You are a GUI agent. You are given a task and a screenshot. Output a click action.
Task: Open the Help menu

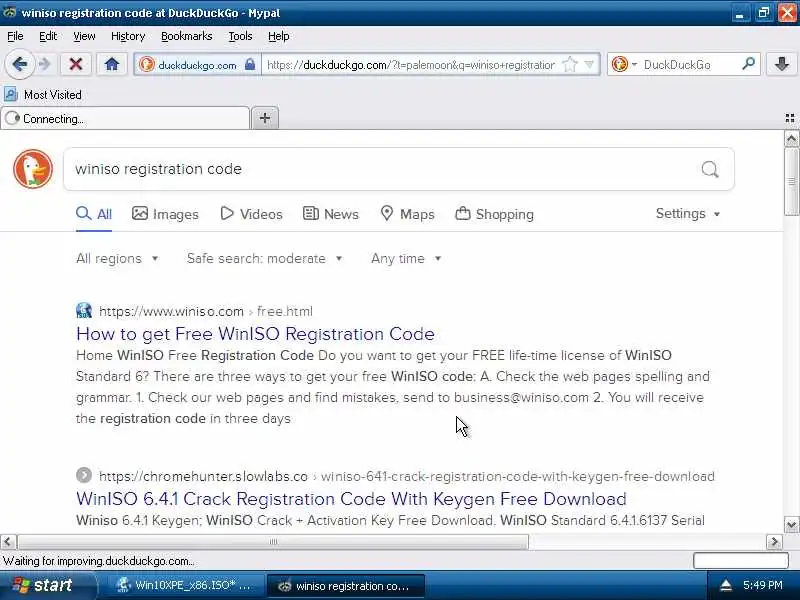[279, 36]
